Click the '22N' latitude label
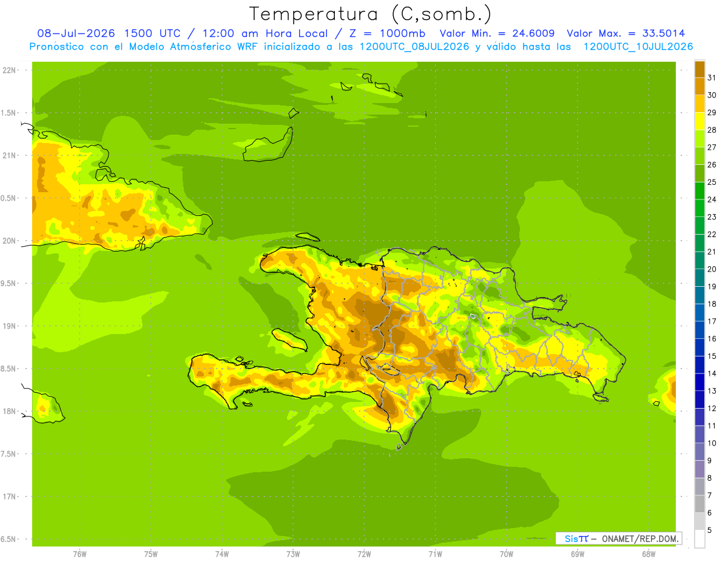Image resolution: width=728 pixels, height=562 pixels. tap(9, 70)
